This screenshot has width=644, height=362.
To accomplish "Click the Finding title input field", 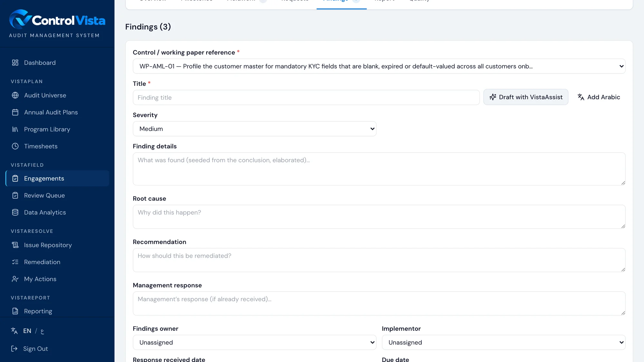I will 306,97.
